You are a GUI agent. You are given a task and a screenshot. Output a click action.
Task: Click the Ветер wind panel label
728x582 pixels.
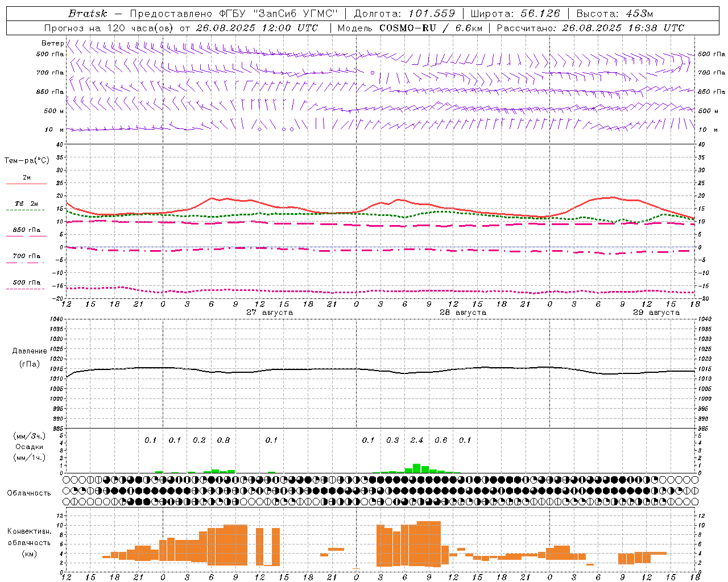click(52, 43)
